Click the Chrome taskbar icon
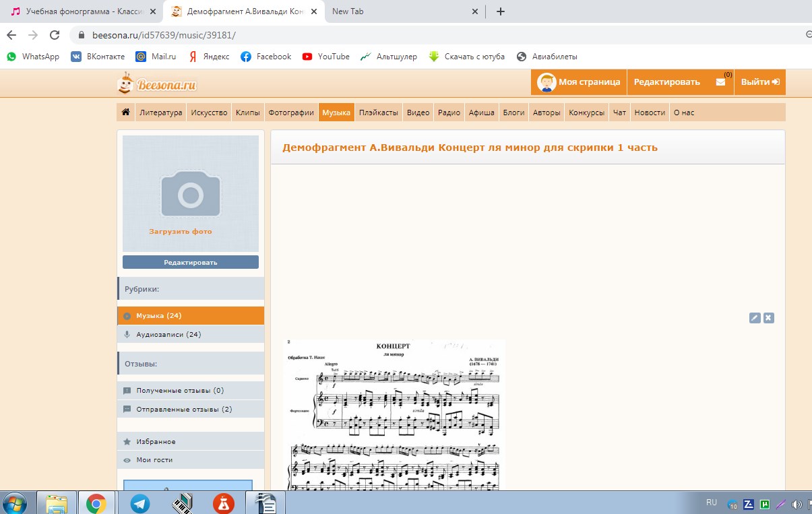812x514 pixels. click(x=96, y=503)
